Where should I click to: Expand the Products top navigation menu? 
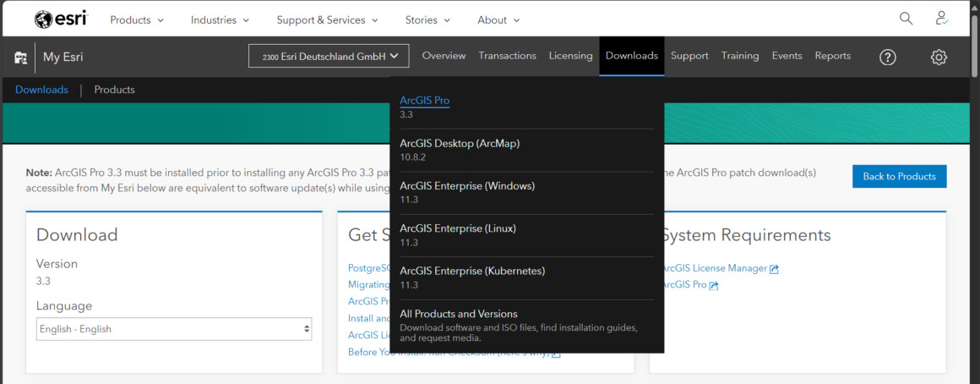point(137,20)
